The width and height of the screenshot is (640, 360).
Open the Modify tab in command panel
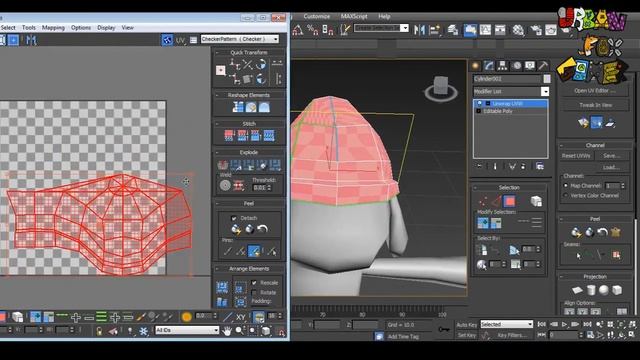click(x=489, y=66)
